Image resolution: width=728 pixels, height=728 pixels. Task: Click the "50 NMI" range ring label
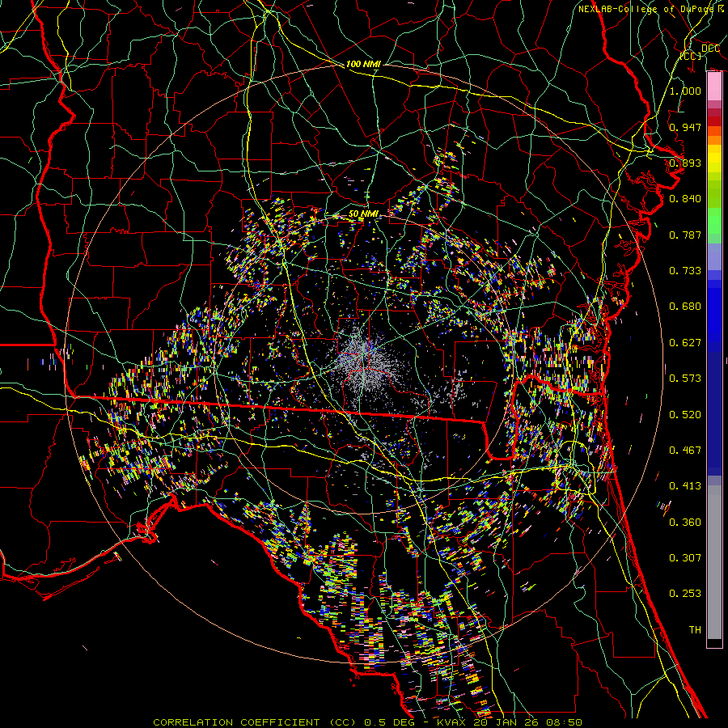tap(363, 214)
